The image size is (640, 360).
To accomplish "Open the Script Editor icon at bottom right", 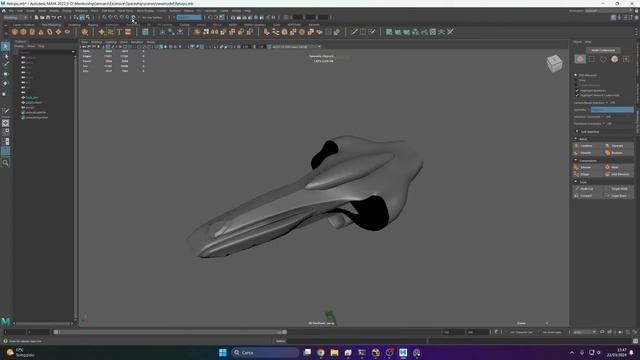I will pyautogui.click(x=636, y=341).
